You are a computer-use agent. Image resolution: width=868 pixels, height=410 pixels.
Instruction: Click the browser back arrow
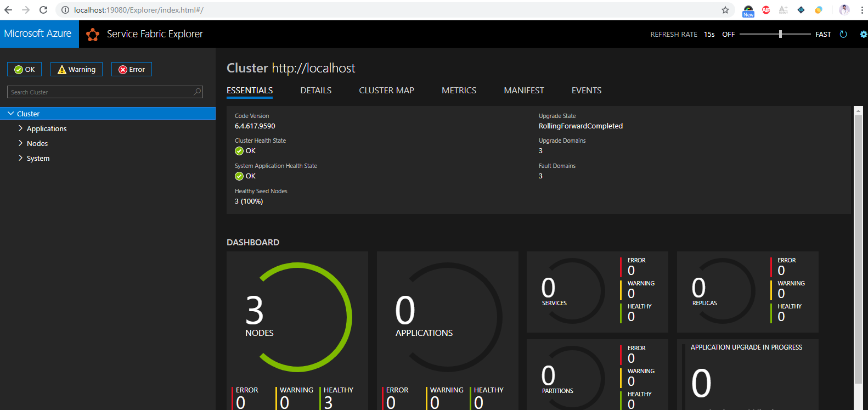coord(8,10)
